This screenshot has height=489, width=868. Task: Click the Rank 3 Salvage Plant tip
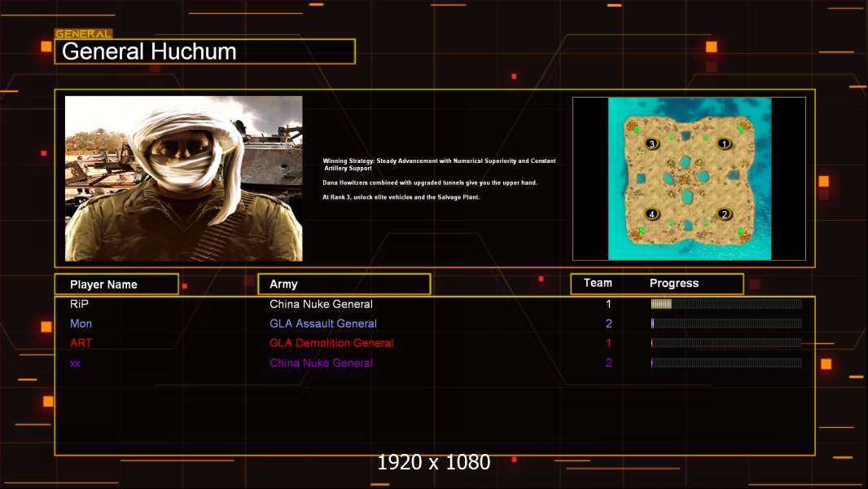tap(401, 197)
